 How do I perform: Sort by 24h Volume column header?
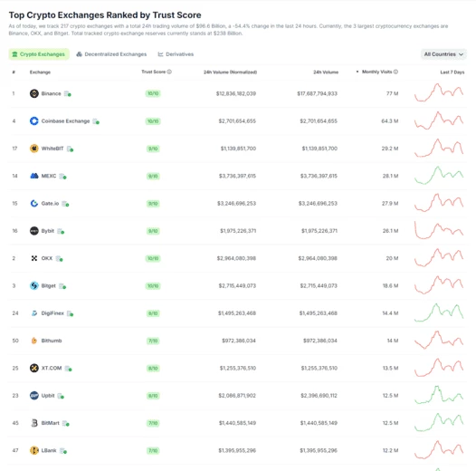(x=326, y=72)
